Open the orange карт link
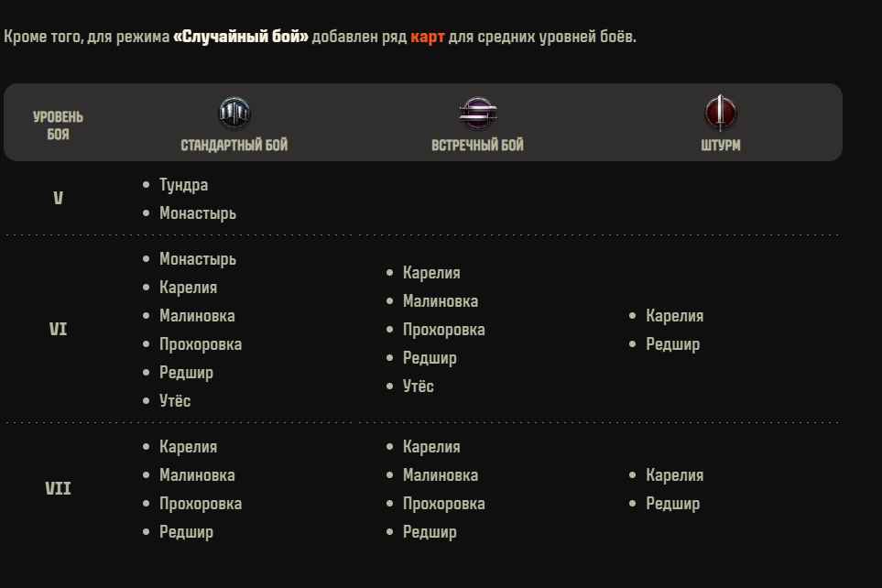Image resolution: width=882 pixels, height=588 pixels. click(x=428, y=37)
